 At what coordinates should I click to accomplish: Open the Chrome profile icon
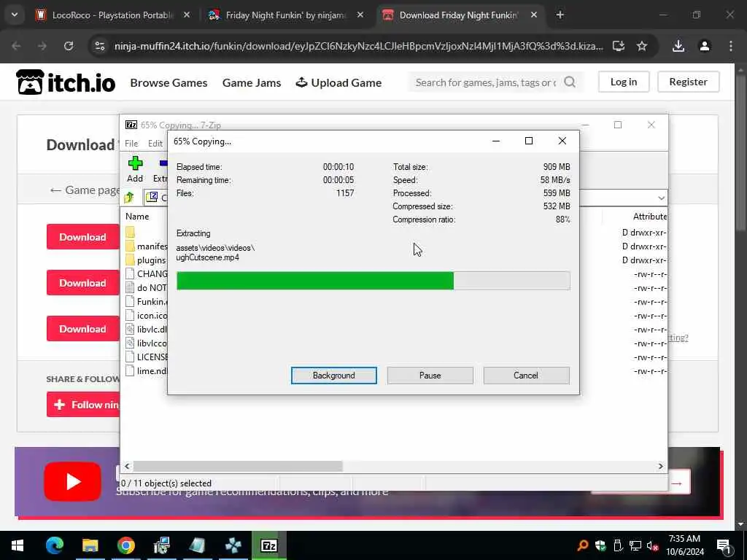705,46
